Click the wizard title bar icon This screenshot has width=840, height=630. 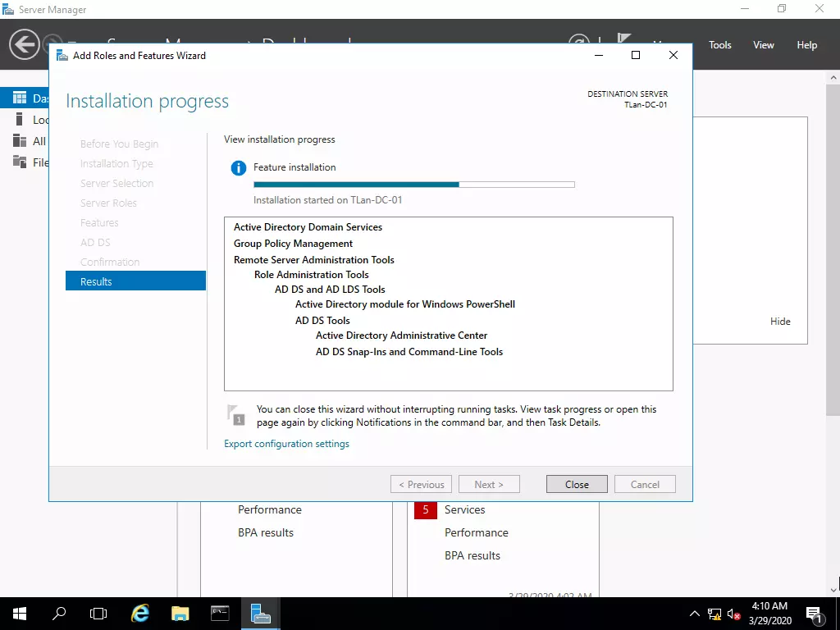pos(62,56)
